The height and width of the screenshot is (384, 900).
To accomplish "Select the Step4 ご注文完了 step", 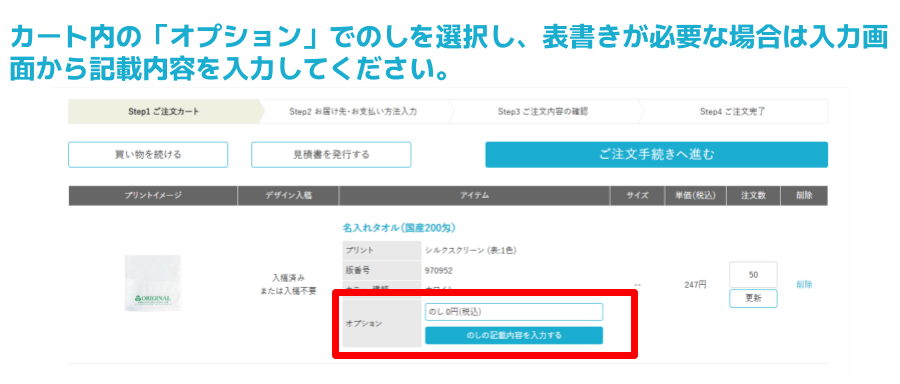I will point(733,112).
